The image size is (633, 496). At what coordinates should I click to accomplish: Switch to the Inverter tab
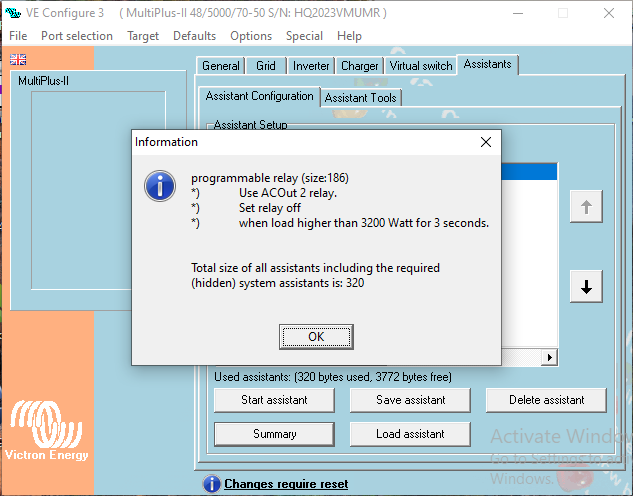311,66
